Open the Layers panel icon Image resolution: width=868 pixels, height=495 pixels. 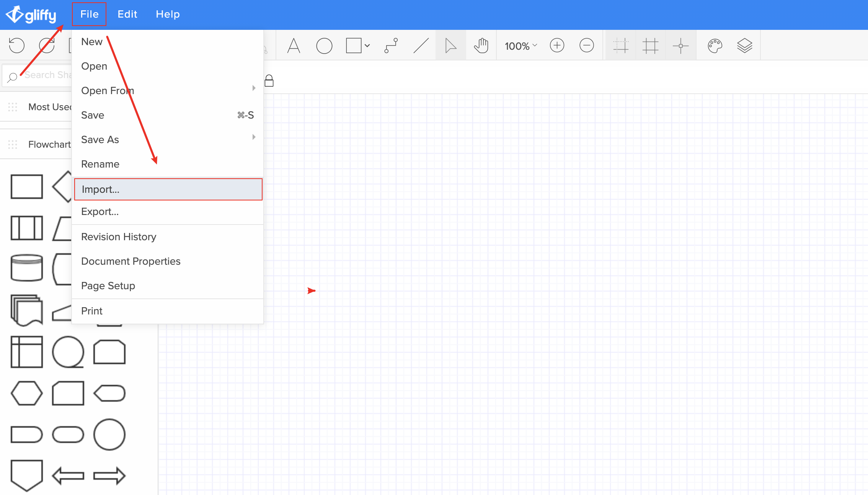744,46
